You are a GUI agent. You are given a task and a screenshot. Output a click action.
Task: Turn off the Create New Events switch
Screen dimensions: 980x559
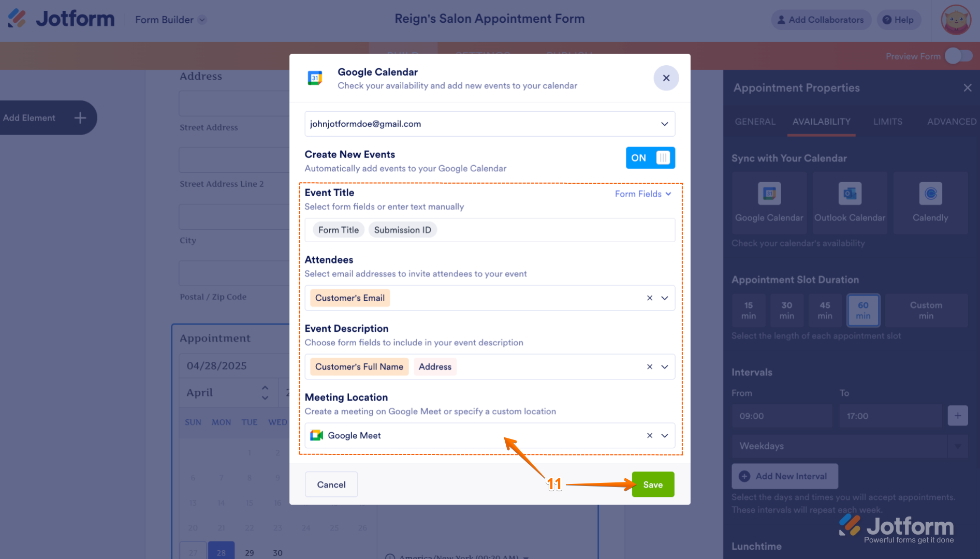pyautogui.click(x=650, y=158)
